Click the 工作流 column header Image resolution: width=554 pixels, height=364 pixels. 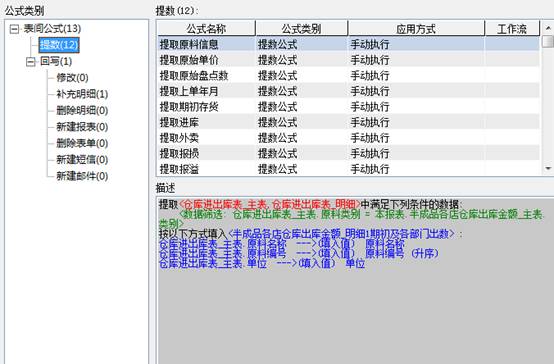512,29
